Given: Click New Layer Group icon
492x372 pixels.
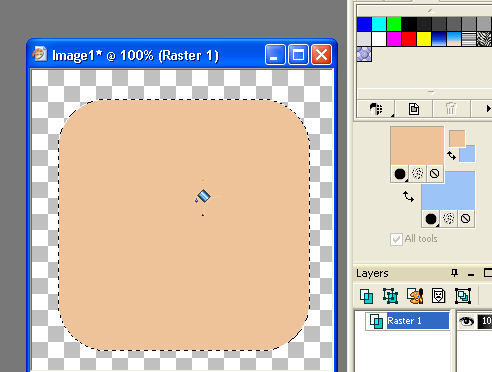Looking at the screenshot, I should pos(463,296).
